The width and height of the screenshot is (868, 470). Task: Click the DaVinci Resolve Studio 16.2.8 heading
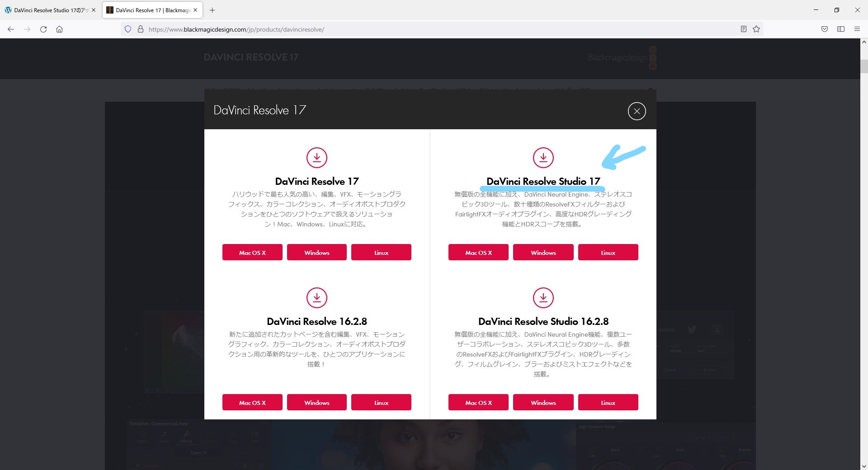(543, 321)
